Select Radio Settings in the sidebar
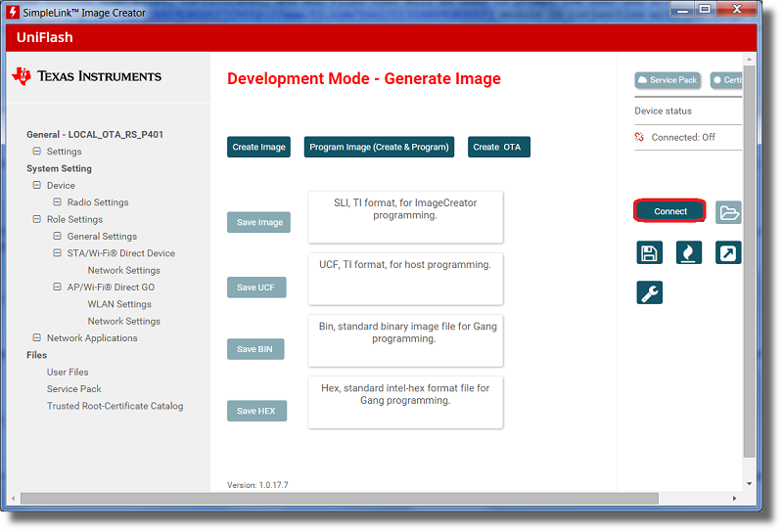 [98, 202]
